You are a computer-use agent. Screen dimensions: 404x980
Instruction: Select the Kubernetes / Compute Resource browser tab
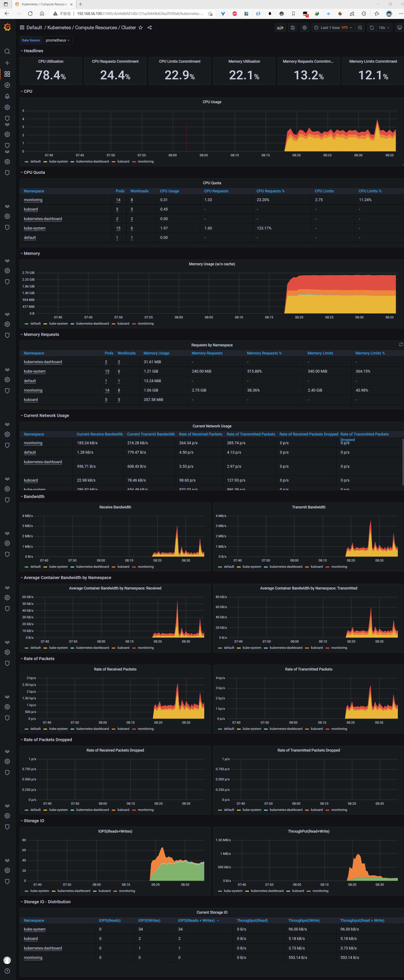point(44,4)
